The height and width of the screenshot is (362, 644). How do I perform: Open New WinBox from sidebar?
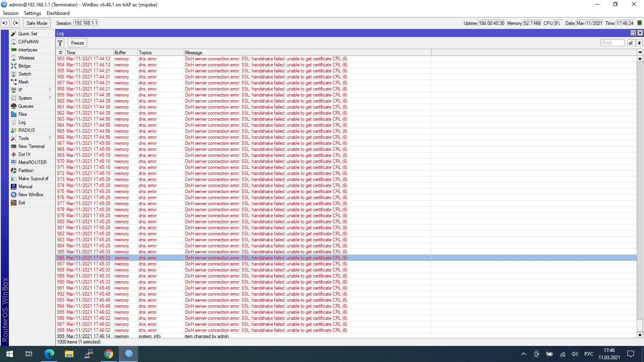(31, 195)
